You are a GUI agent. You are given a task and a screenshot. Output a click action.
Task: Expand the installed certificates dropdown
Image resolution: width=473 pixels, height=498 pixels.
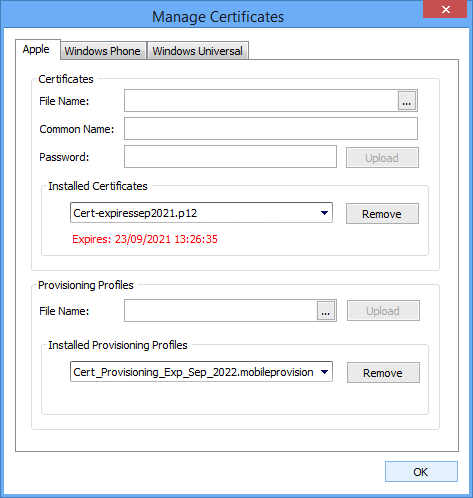point(324,213)
